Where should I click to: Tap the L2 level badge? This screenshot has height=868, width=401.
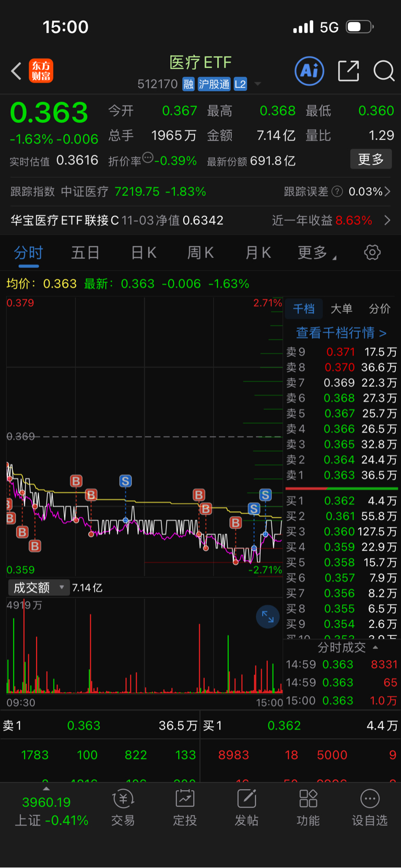tap(240, 84)
